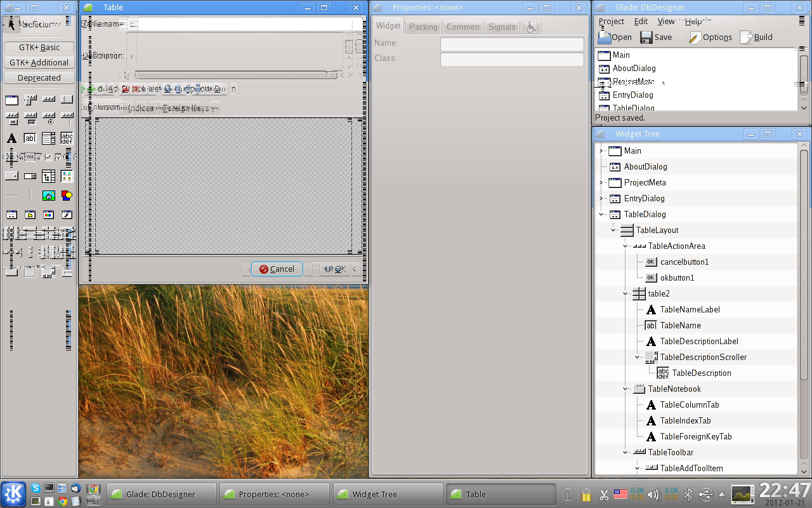Switch to the Signals tab

[502, 27]
